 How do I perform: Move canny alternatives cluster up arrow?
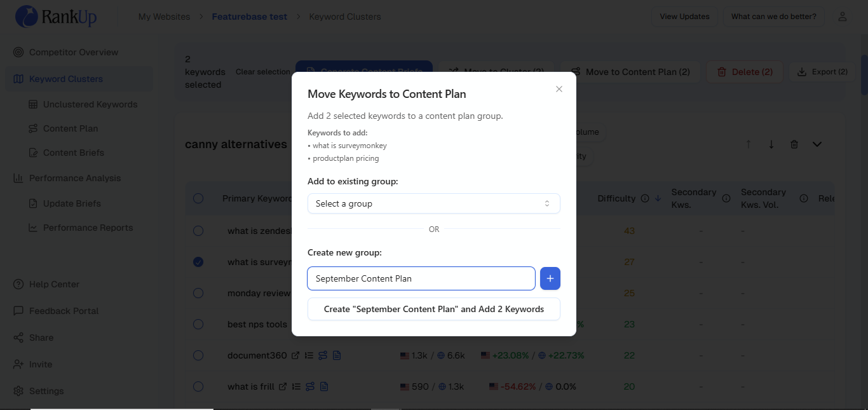coord(749,144)
